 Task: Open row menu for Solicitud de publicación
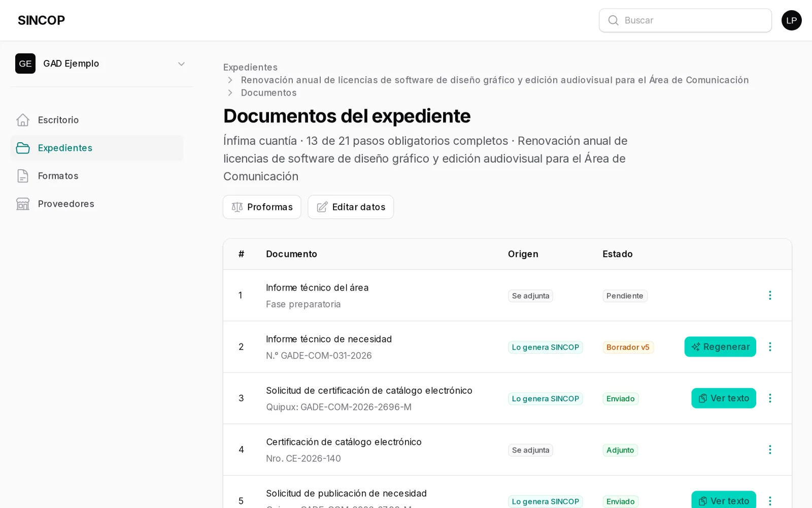pyautogui.click(x=770, y=501)
